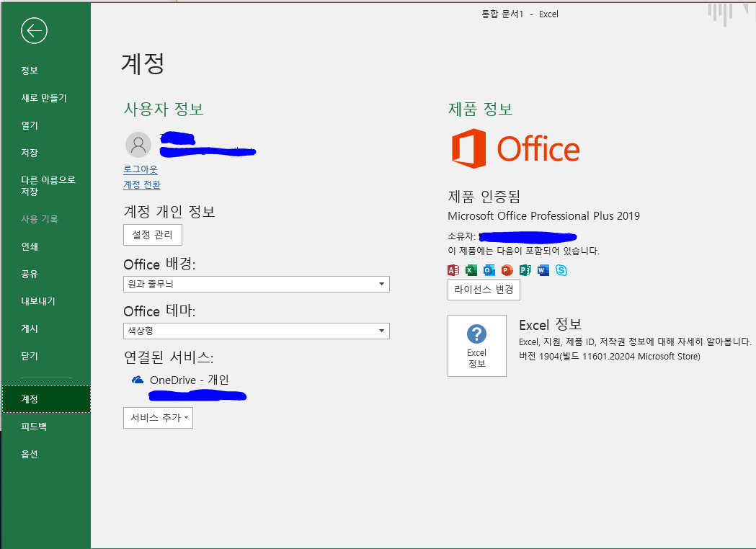The image size is (756, 549).
Task: Expand the 서비스 추가 dropdown button
Action: click(158, 418)
